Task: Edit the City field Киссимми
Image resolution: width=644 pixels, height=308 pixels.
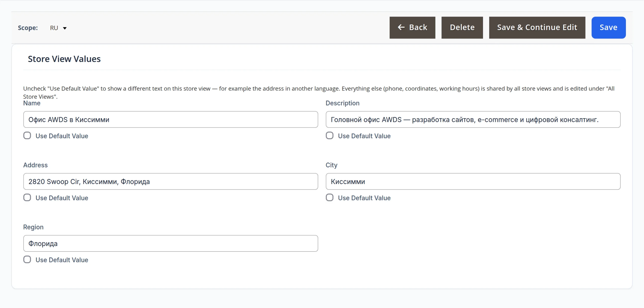Action: (473, 181)
